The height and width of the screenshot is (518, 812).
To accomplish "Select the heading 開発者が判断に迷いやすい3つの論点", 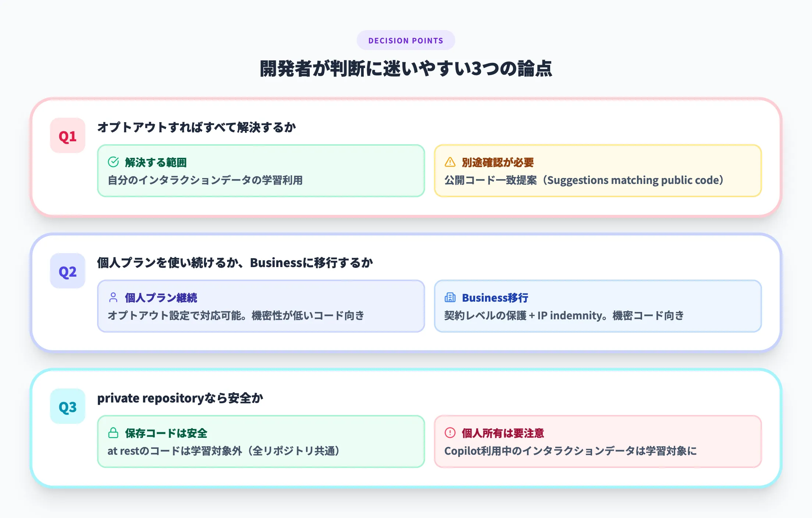I will click(406, 68).
